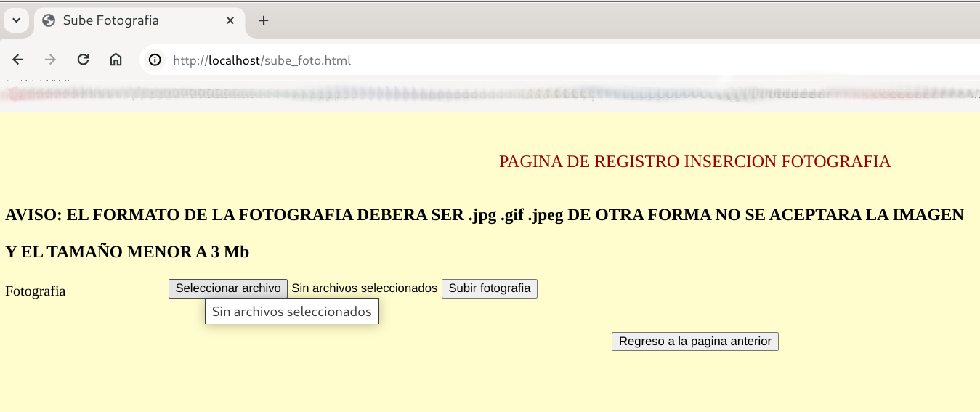Click the AVISO photo format warning line
The height and width of the screenshot is (412, 980).
485,215
